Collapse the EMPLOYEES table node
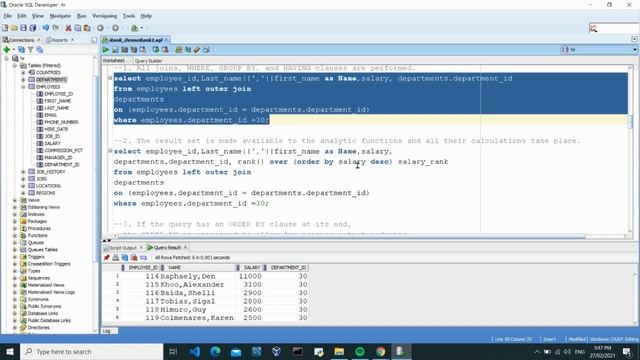 pyautogui.click(x=23, y=87)
